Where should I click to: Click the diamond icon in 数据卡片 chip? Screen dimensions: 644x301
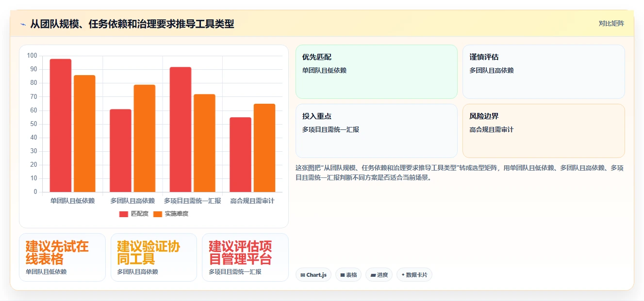[403, 275]
